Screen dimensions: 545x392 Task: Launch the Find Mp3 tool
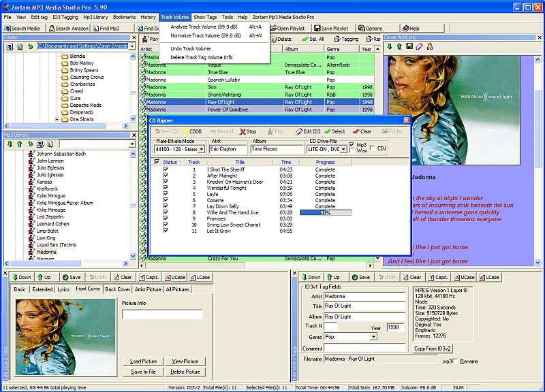106,29
